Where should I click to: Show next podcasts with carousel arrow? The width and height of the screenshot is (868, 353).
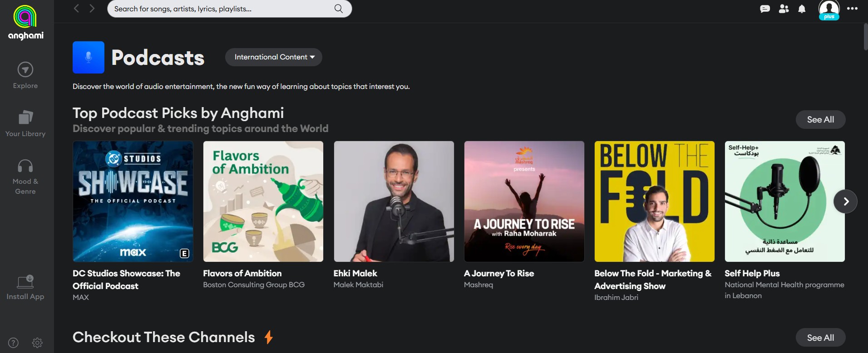point(845,201)
